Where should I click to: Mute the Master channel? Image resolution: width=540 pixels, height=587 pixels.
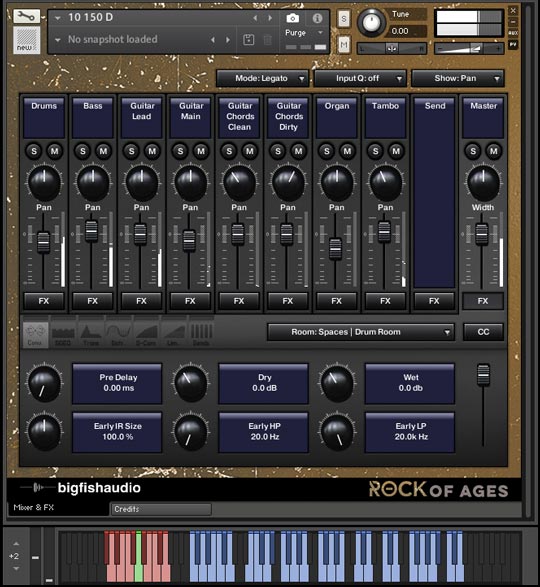tap(494, 151)
